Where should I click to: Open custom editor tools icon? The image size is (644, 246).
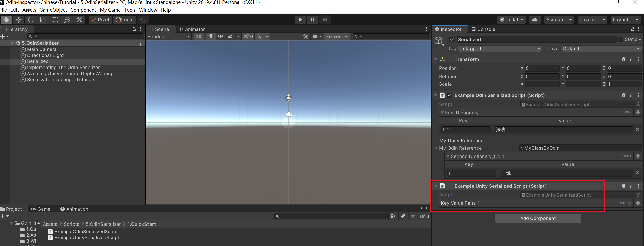[x=79, y=20]
